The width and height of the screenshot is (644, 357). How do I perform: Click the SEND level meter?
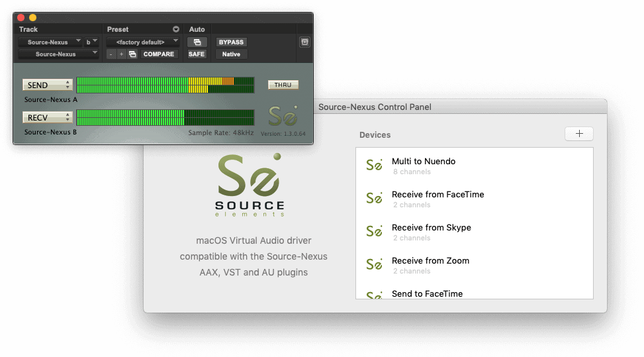point(165,85)
